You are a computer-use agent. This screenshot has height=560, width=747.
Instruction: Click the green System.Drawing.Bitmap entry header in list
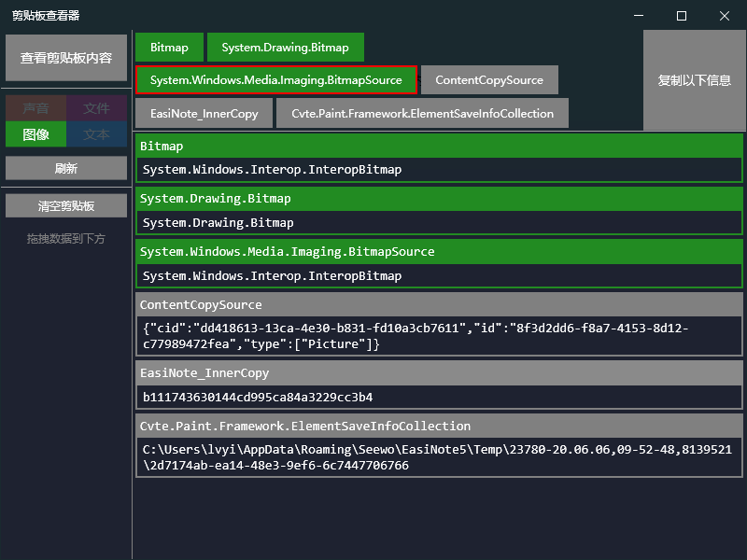(x=439, y=199)
